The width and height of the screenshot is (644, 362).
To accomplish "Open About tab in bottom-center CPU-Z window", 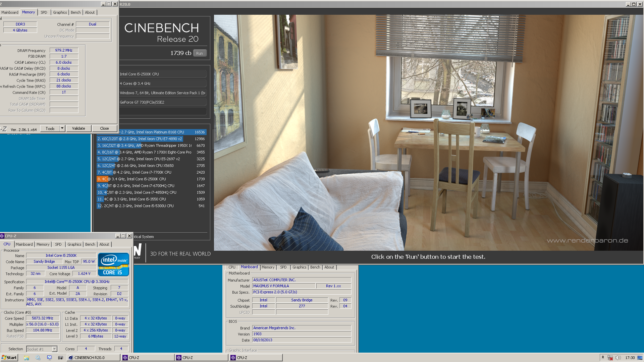I will (329, 267).
